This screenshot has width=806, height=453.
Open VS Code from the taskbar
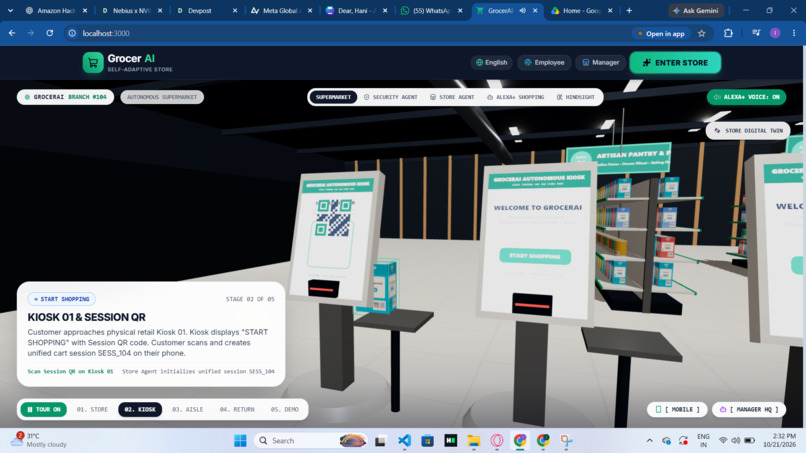405,441
